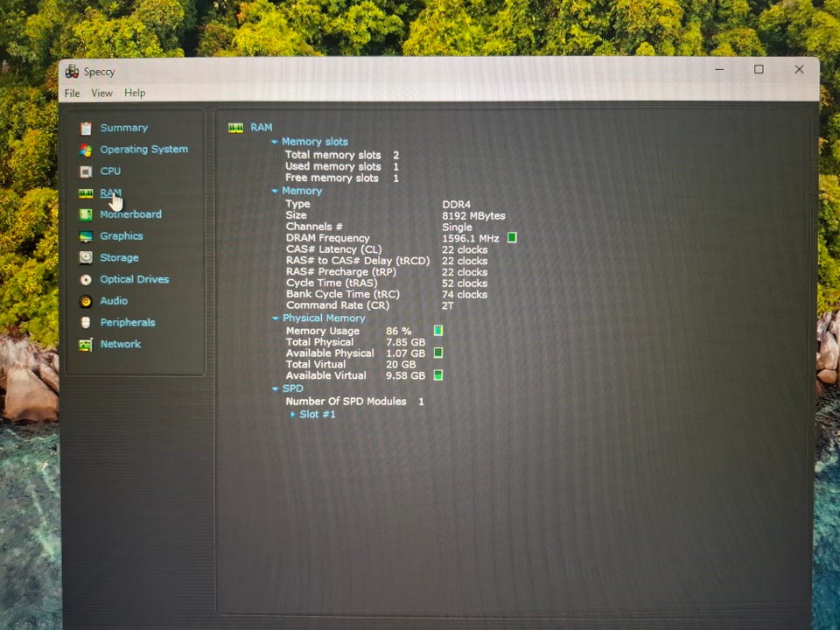This screenshot has width=840, height=630.
Task: Click the Graphics monitor icon in sidebar
Action: [x=86, y=236]
